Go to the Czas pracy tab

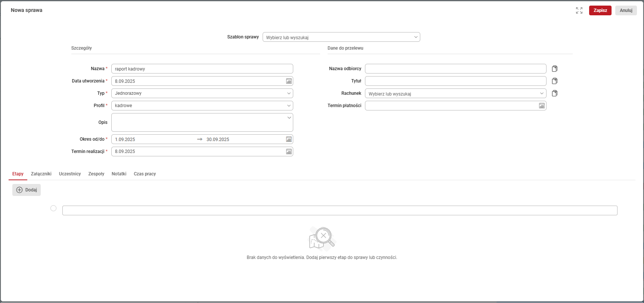(145, 174)
